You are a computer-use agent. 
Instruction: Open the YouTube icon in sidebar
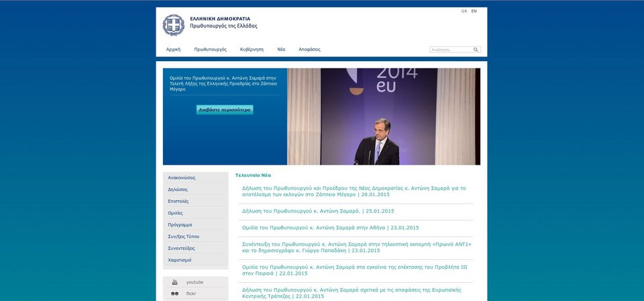tap(175, 282)
